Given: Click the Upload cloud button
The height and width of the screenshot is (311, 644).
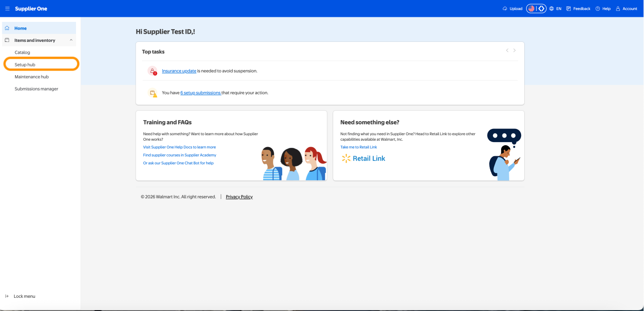Looking at the screenshot, I should point(512,9).
